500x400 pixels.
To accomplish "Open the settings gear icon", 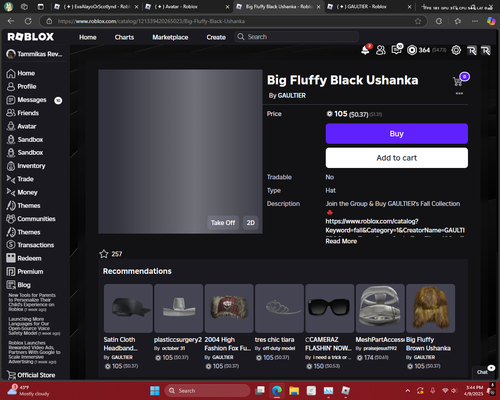I will 456,50.
